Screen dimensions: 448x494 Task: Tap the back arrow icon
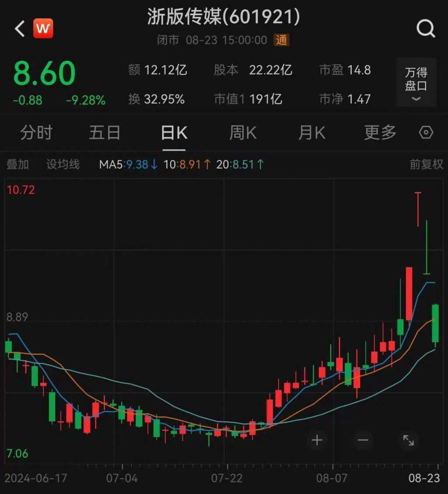point(20,29)
